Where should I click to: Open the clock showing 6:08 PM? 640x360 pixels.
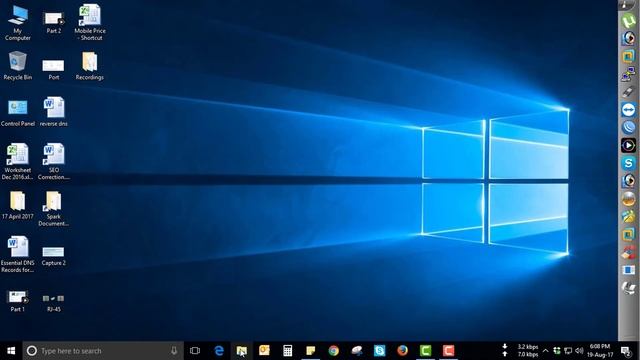click(600, 351)
